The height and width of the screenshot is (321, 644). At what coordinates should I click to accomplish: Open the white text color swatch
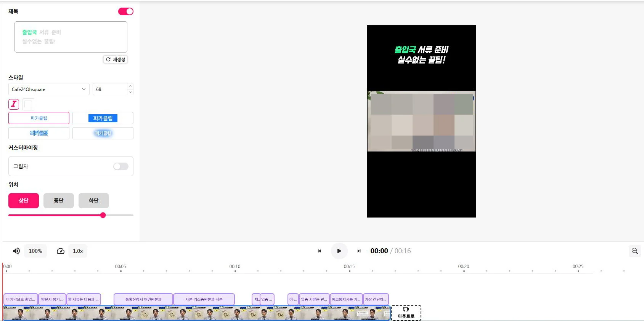click(x=28, y=104)
